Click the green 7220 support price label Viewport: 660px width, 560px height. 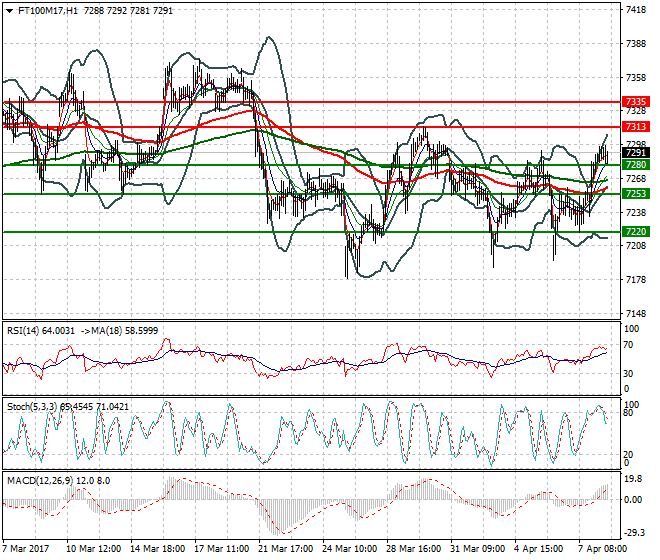point(636,232)
